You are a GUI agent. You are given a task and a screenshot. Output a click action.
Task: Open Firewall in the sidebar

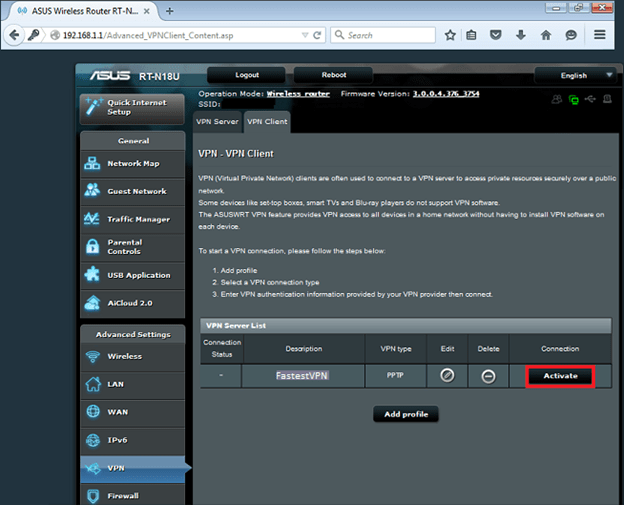click(x=133, y=495)
